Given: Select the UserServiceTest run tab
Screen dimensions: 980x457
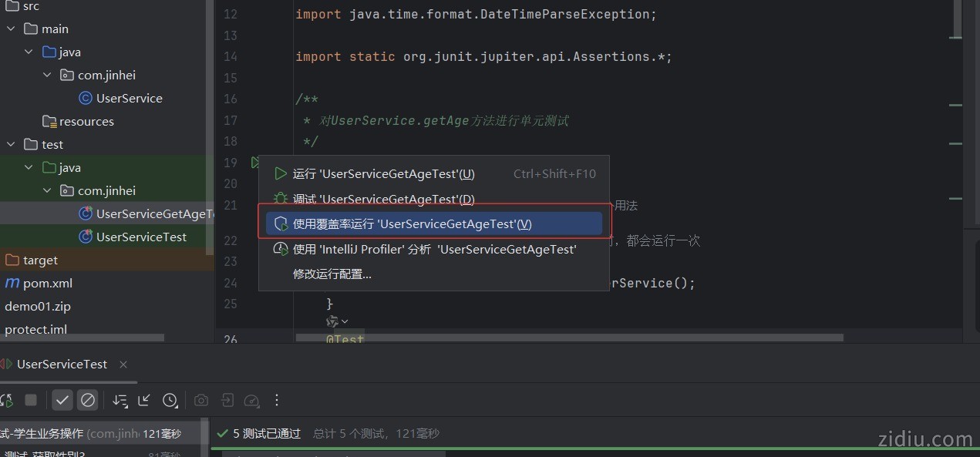Looking at the screenshot, I should (62, 365).
